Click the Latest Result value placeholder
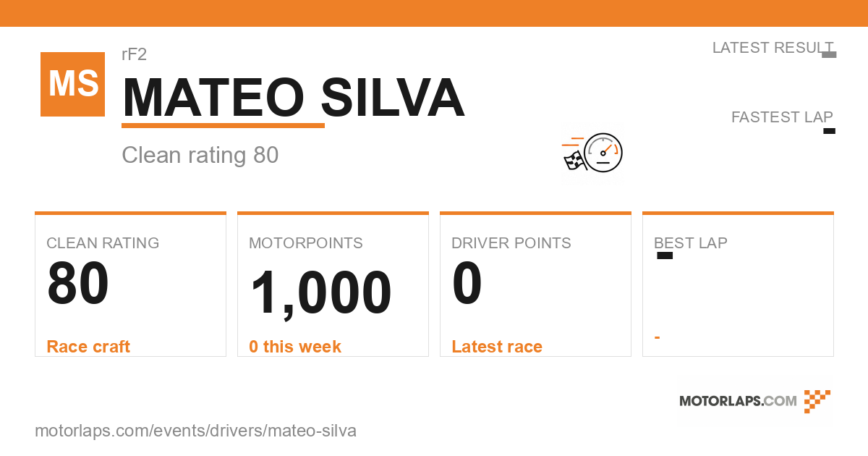The width and height of the screenshot is (868, 456). coord(829,54)
